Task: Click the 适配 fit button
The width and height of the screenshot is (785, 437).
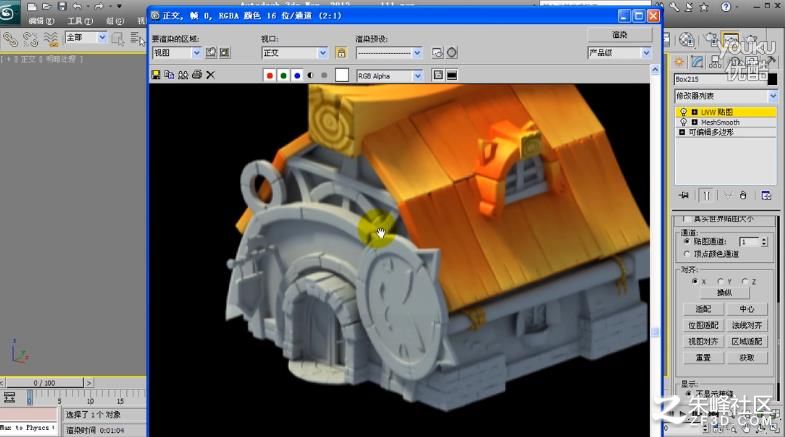Action: pos(703,309)
